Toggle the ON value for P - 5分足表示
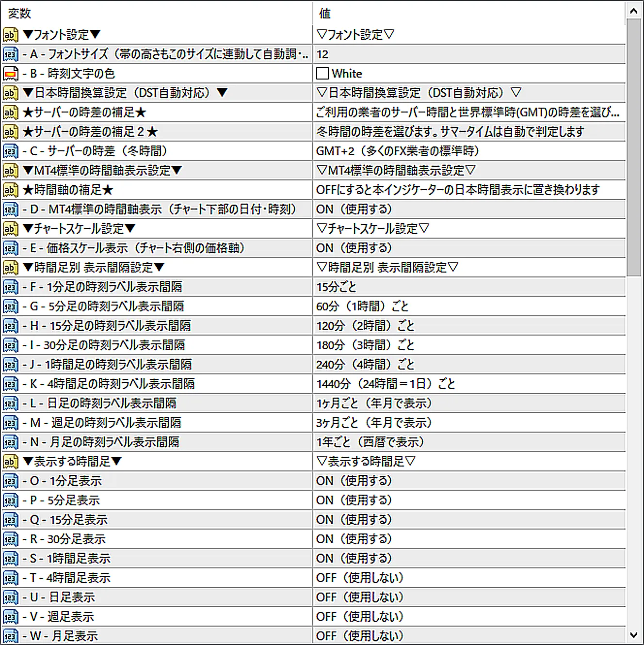 coord(469,500)
